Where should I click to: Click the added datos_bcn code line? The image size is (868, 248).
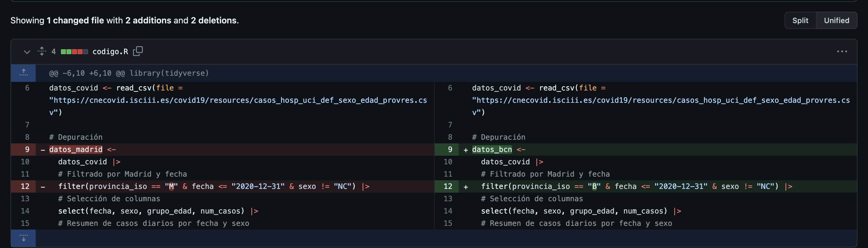pos(492,149)
